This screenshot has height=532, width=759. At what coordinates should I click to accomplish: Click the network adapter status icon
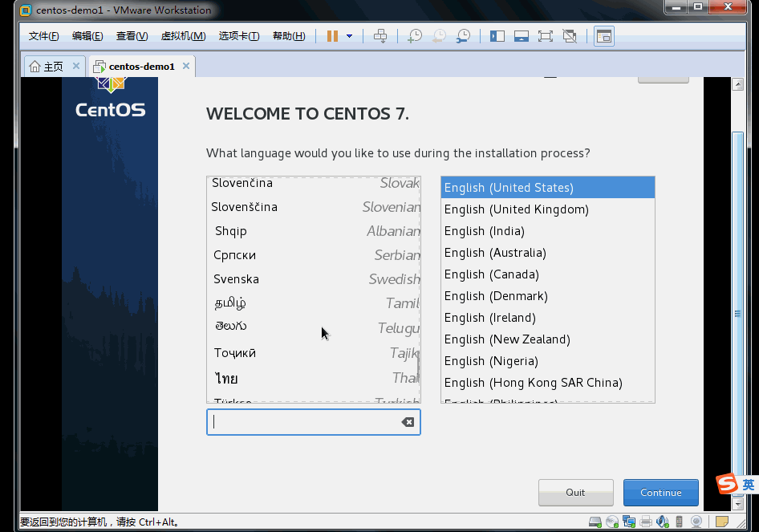click(x=629, y=522)
